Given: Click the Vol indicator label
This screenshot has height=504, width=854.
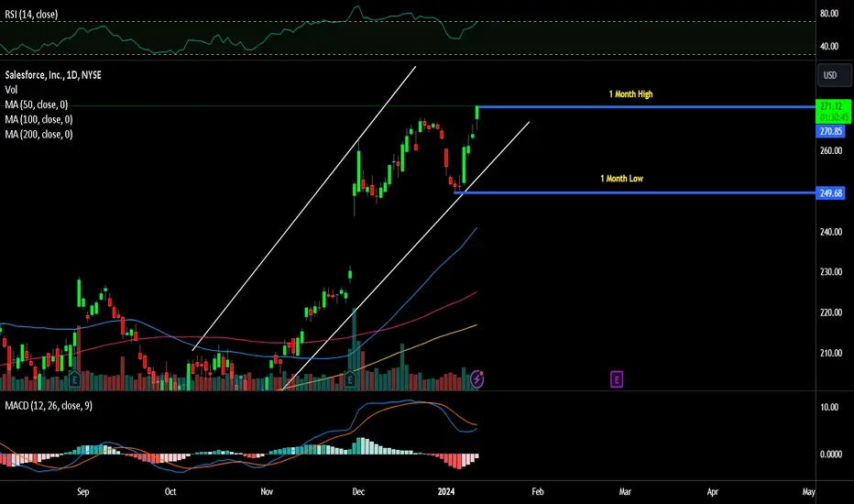Looking at the screenshot, I should (x=11, y=90).
